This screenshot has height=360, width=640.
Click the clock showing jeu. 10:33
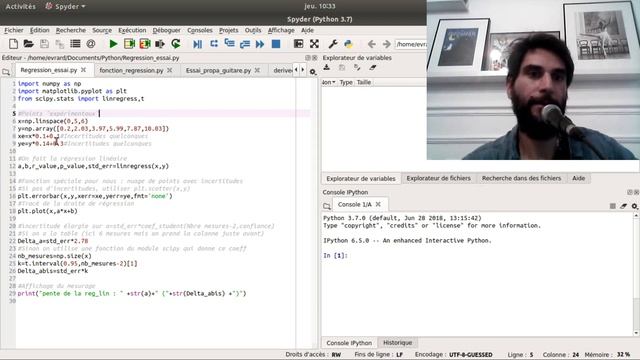320,6
